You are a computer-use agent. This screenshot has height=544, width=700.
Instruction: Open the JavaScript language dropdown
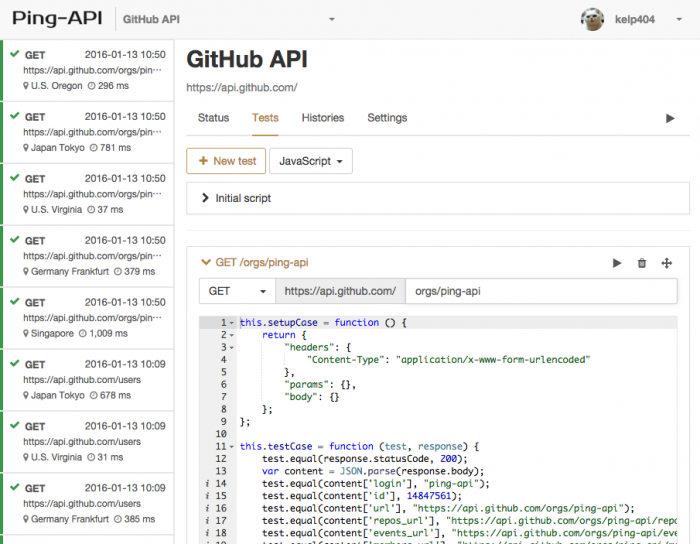(x=311, y=161)
